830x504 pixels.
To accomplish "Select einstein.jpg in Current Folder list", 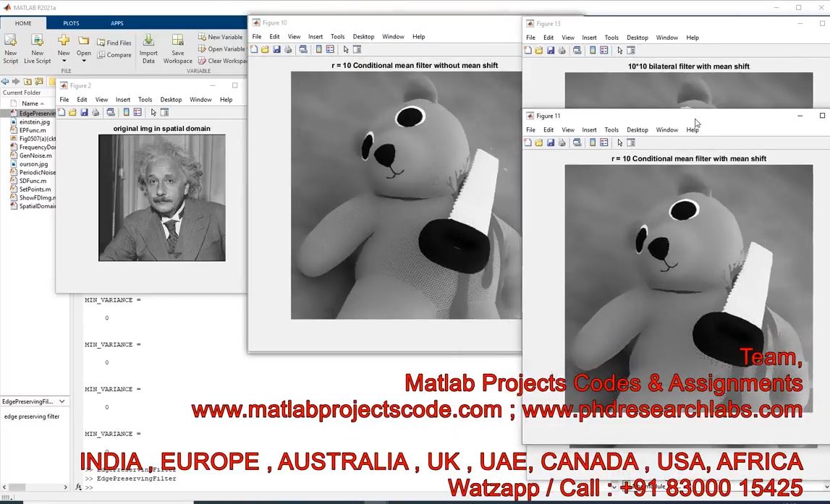I will tap(34, 122).
